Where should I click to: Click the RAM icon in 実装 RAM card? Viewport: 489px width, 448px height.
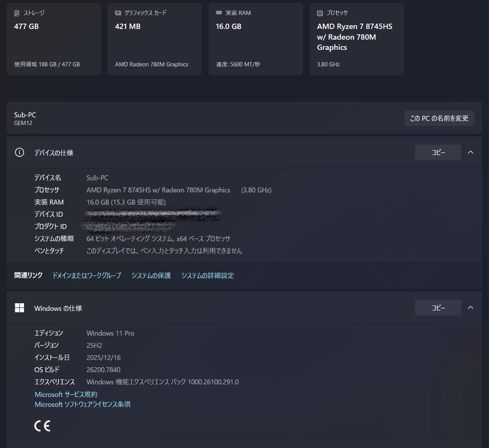pos(219,13)
